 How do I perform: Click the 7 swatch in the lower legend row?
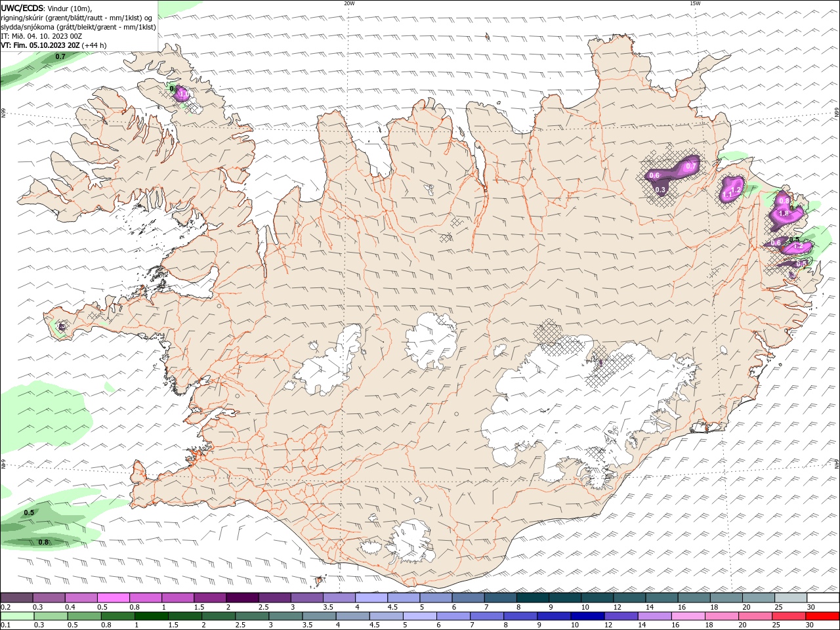488,616
